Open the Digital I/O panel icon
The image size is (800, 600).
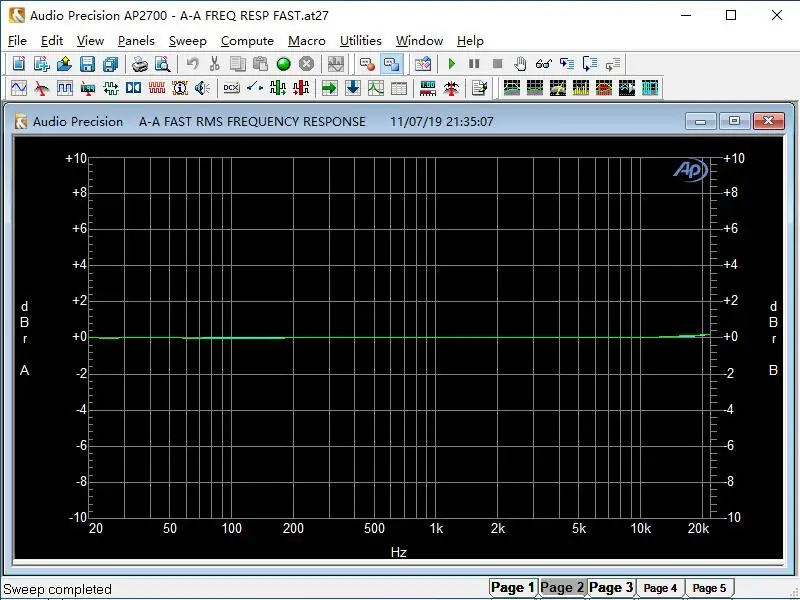point(111,88)
